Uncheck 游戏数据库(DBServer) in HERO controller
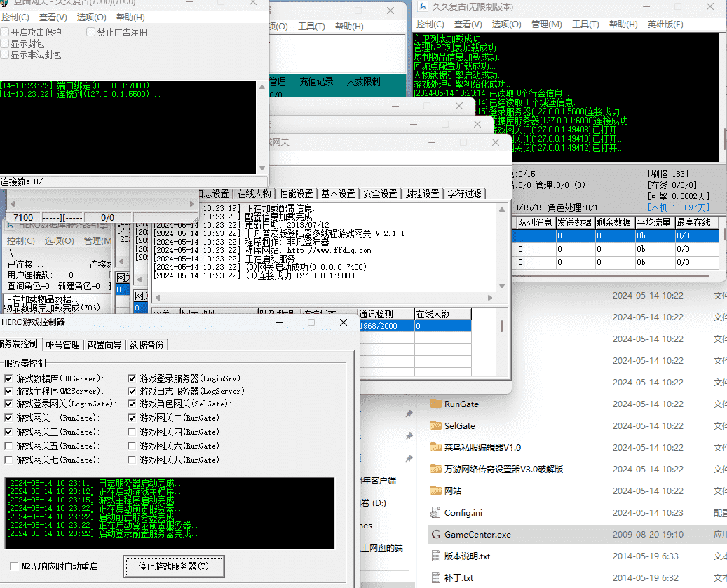The height and width of the screenshot is (588, 727). [x=8, y=378]
